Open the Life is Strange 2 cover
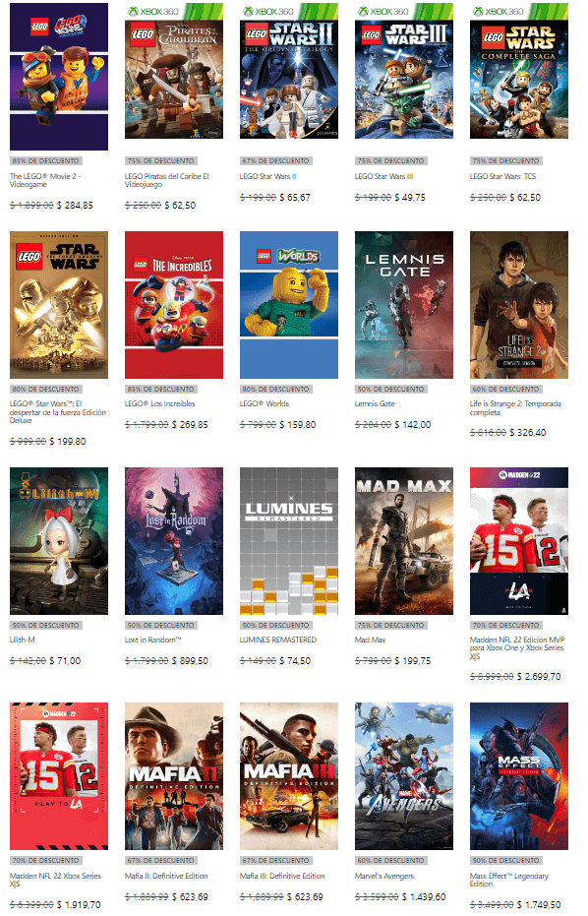The width and height of the screenshot is (588, 916). coord(518,305)
